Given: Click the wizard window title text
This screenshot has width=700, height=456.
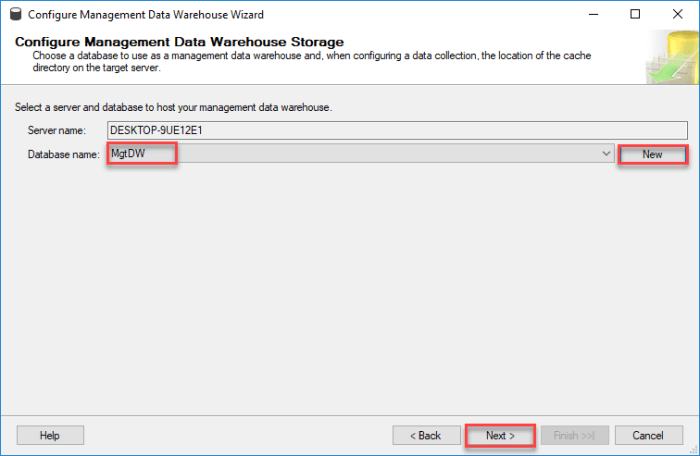Looking at the screenshot, I should (x=146, y=15).
